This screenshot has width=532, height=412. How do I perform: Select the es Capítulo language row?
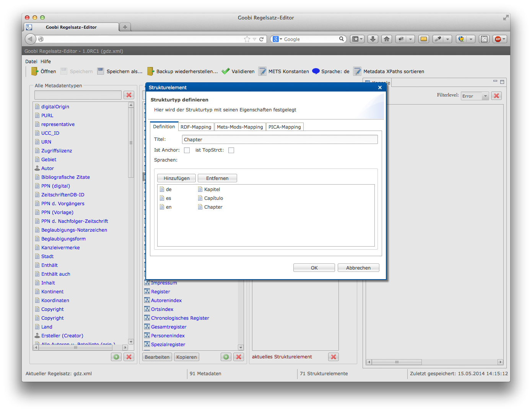[x=266, y=198]
